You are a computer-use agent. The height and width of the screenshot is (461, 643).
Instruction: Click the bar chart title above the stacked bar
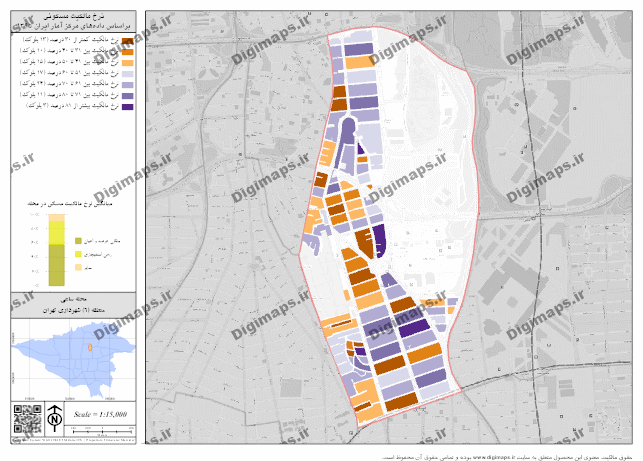(x=70, y=203)
